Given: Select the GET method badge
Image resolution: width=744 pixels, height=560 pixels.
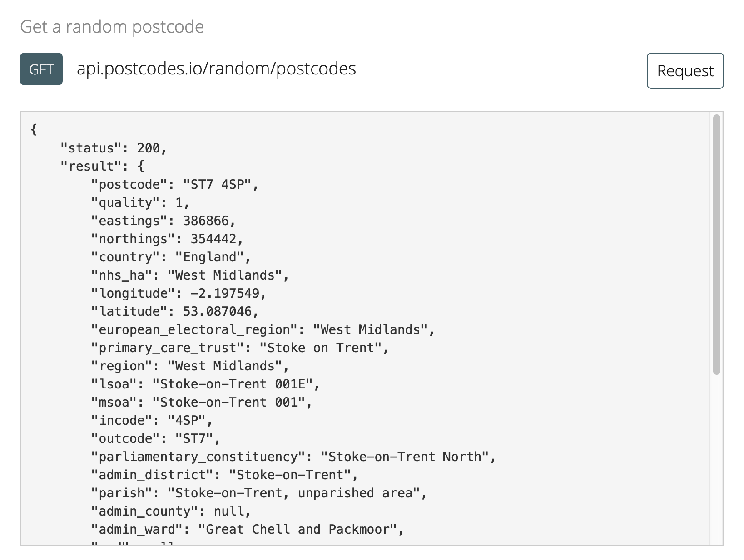Looking at the screenshot, I should [41, 69].
